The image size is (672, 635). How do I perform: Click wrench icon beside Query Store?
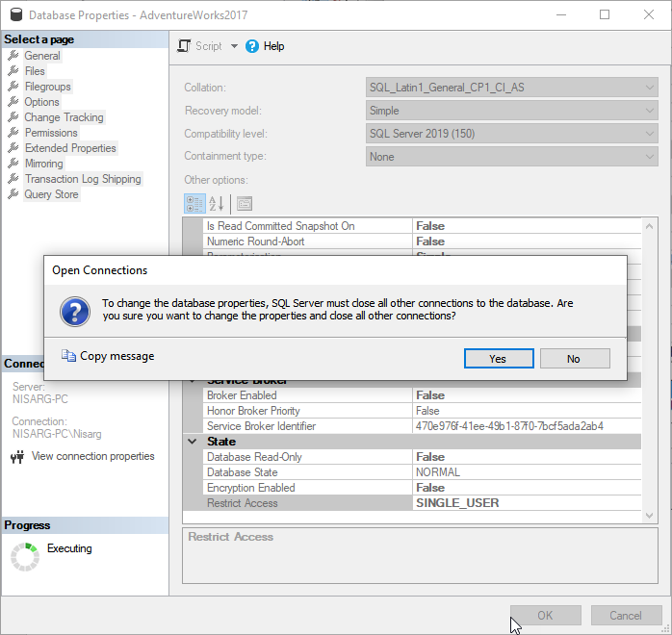(13, 194)
